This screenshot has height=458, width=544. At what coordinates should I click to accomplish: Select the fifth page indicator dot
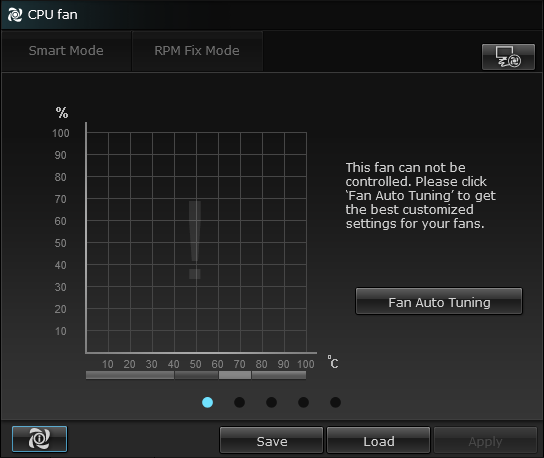[335, 402]
